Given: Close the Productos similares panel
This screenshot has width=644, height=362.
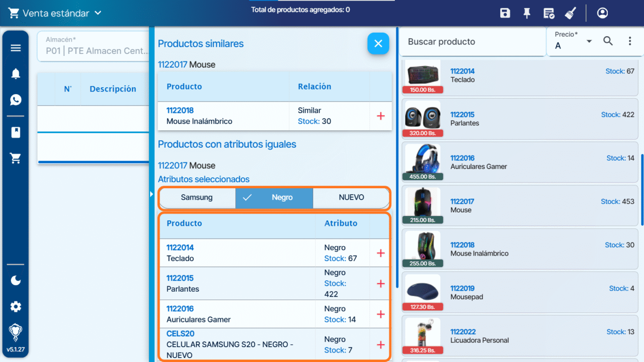Looking at the screenshot, I should coord(378,44).
